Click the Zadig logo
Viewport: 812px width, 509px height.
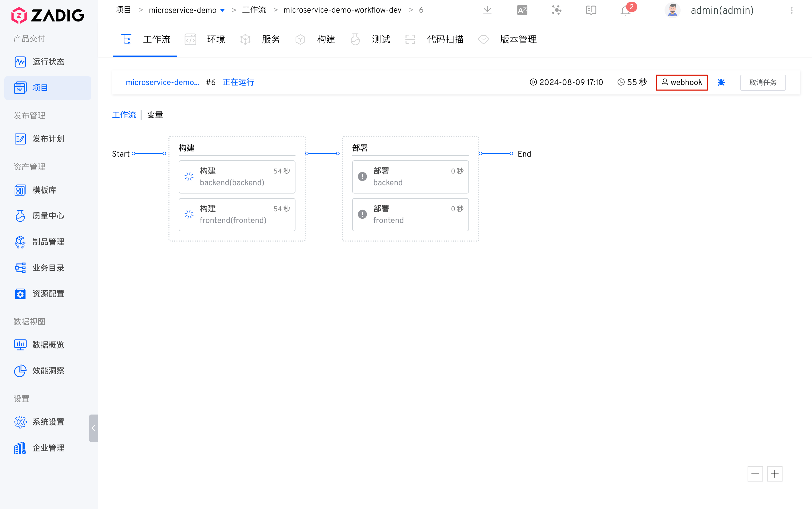point(48,15)
